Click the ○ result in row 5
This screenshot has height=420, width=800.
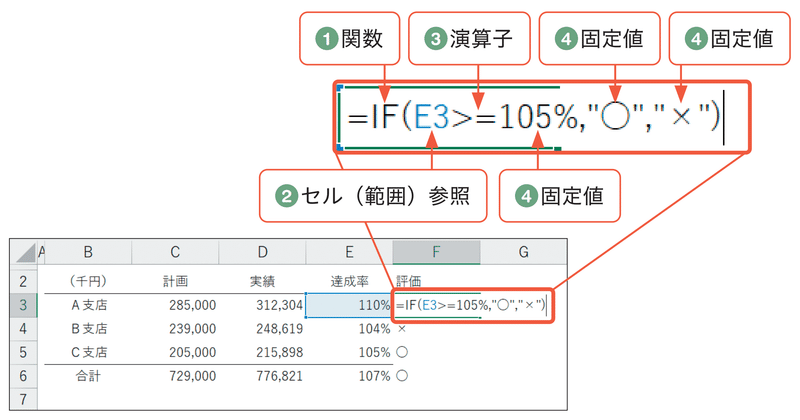pos(402,352)
